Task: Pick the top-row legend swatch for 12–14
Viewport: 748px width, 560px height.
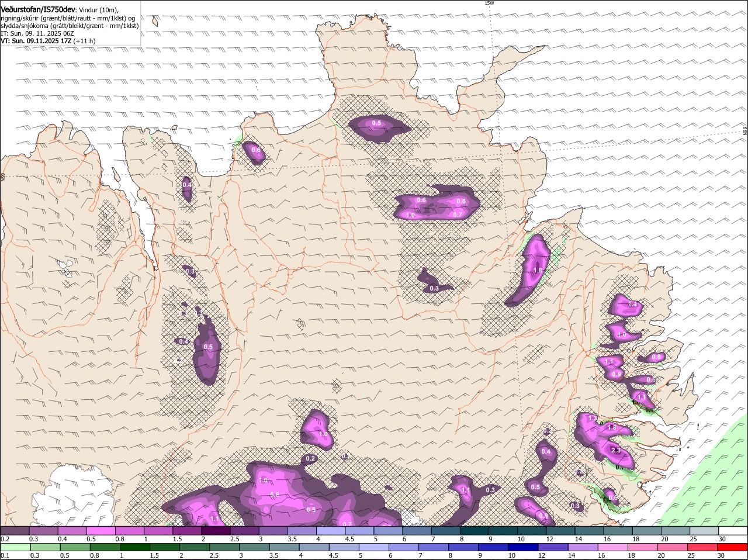Action: 560,531
